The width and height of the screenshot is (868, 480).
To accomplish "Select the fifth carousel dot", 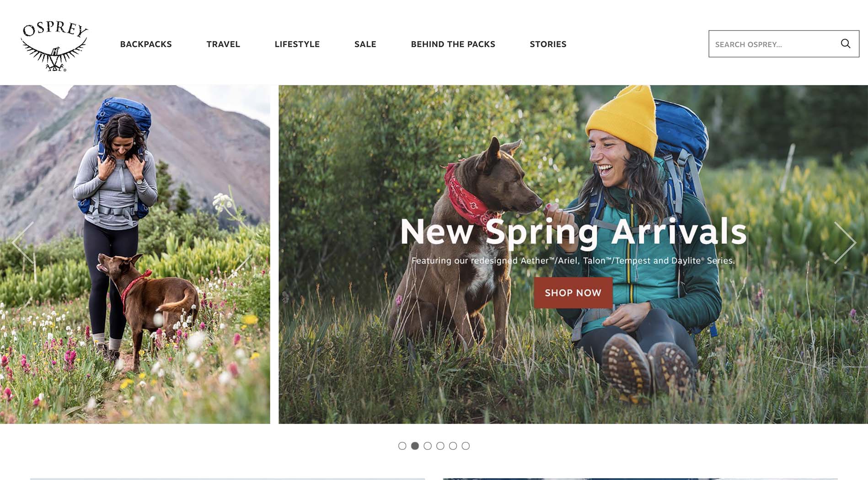I will 453,446.
